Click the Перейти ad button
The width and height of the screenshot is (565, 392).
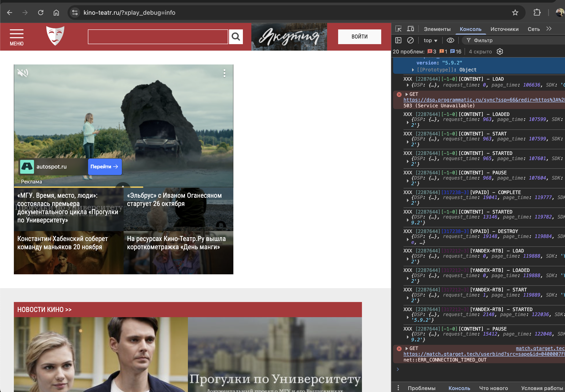click(x=105, y=167)
